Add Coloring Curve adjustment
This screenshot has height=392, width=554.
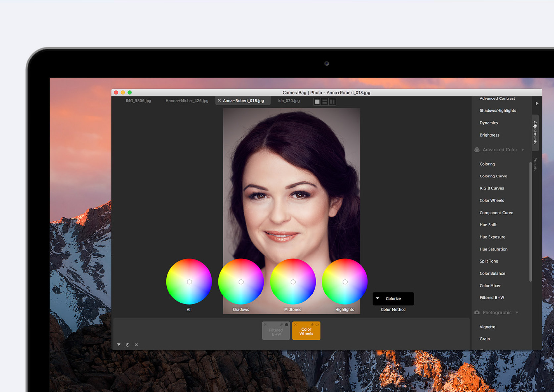click(493, 176)
